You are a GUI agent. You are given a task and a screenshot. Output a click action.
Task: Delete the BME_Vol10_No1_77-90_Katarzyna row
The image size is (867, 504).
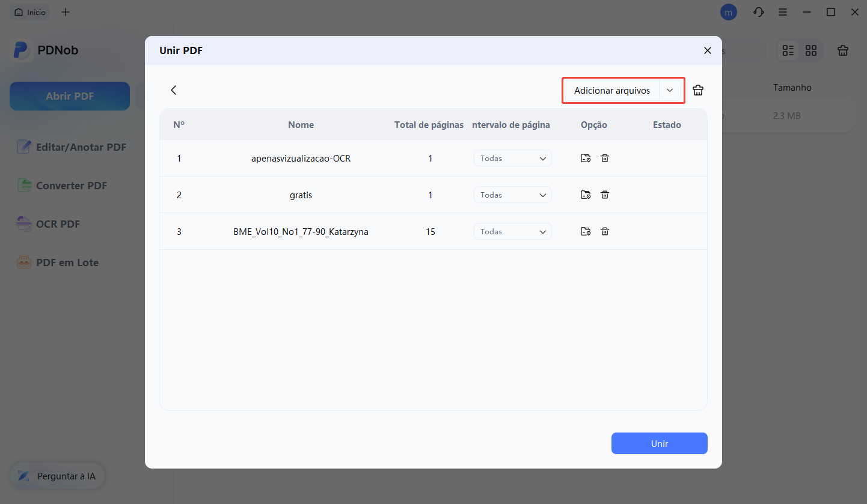click(605, 231)
